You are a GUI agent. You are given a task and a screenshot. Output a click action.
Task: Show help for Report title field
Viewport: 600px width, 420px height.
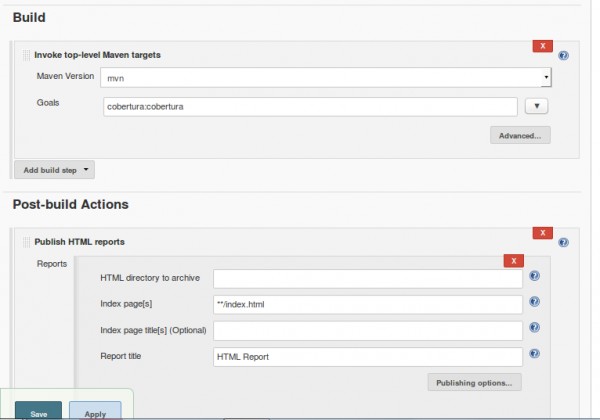pos(535,353)
